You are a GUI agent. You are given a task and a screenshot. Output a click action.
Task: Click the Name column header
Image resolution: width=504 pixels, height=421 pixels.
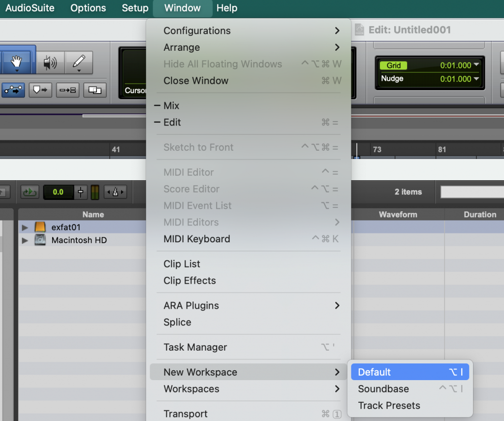(x=93, y=215)
